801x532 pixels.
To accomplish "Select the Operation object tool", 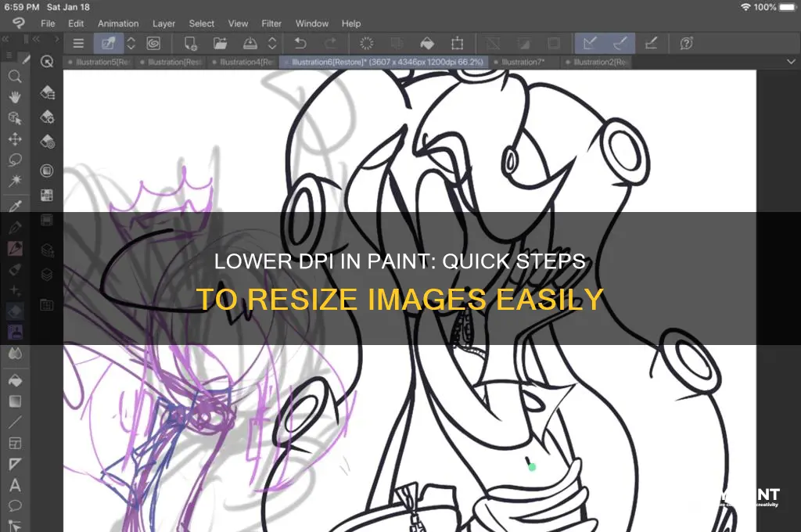I will pyautogui.click(x=15, y=118).
